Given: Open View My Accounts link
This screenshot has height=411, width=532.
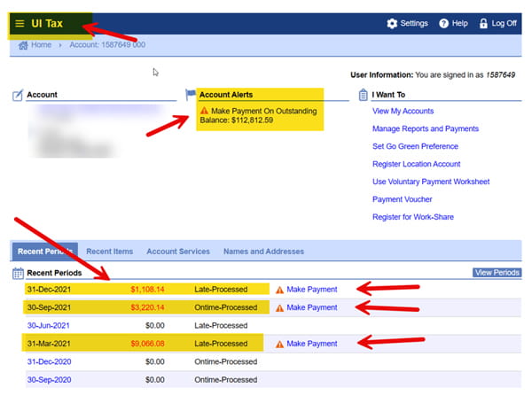Looking at the screenshot, I should pyautogui.click(x=403, y=111).
